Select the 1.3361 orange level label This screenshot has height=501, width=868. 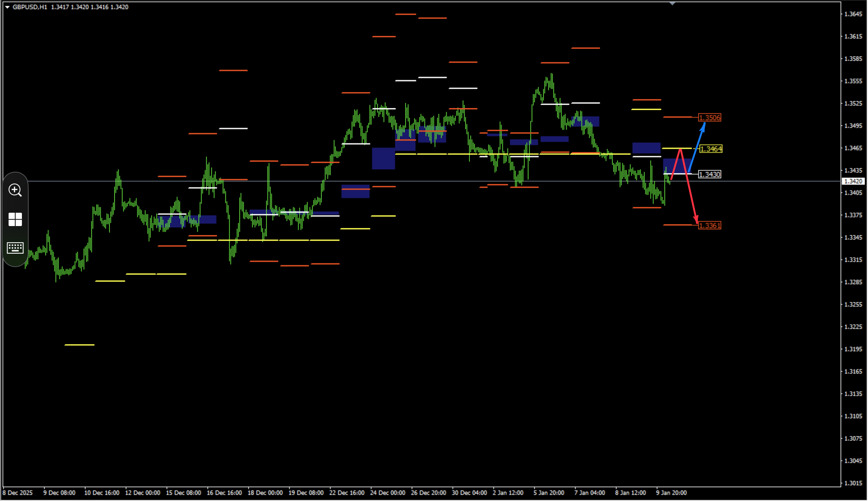[x=709, y=225]
